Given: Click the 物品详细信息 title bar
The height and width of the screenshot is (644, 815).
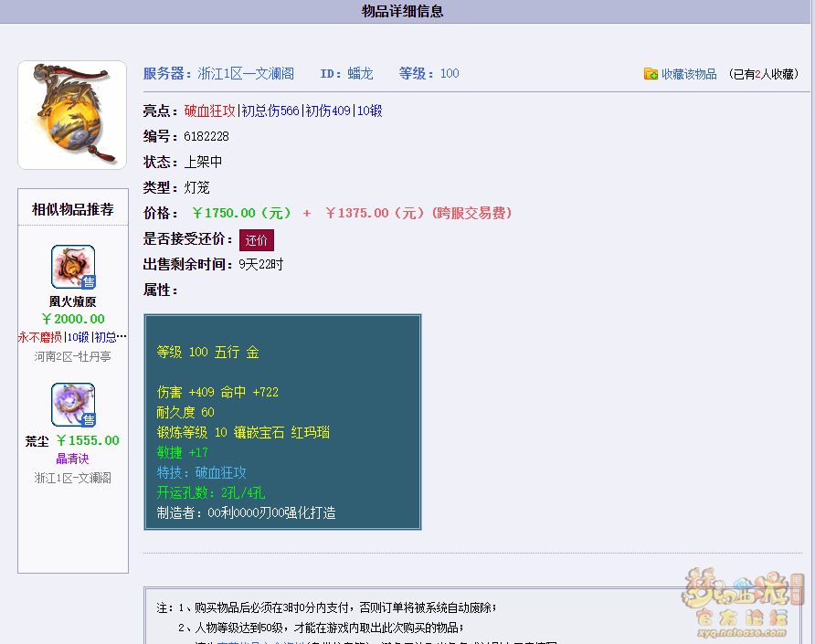Looking at the screenshot, I should (403, 12).
